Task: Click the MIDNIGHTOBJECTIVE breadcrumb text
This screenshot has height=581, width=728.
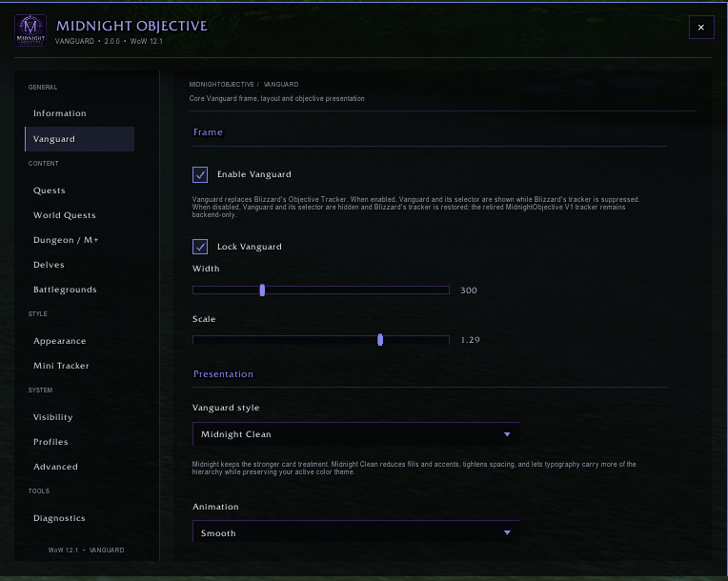Action: click(x=221, y=85)
